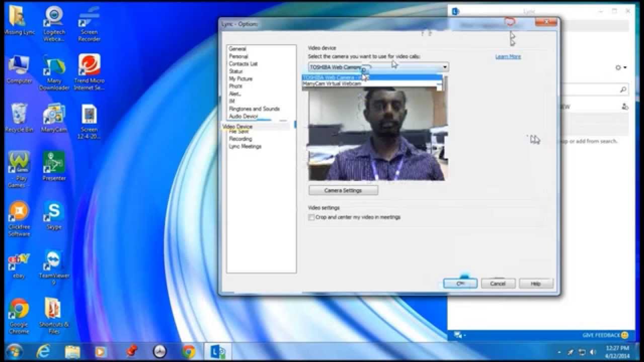Show hidden system tray icons
This screenshot has height=362, width=644.
560,352
